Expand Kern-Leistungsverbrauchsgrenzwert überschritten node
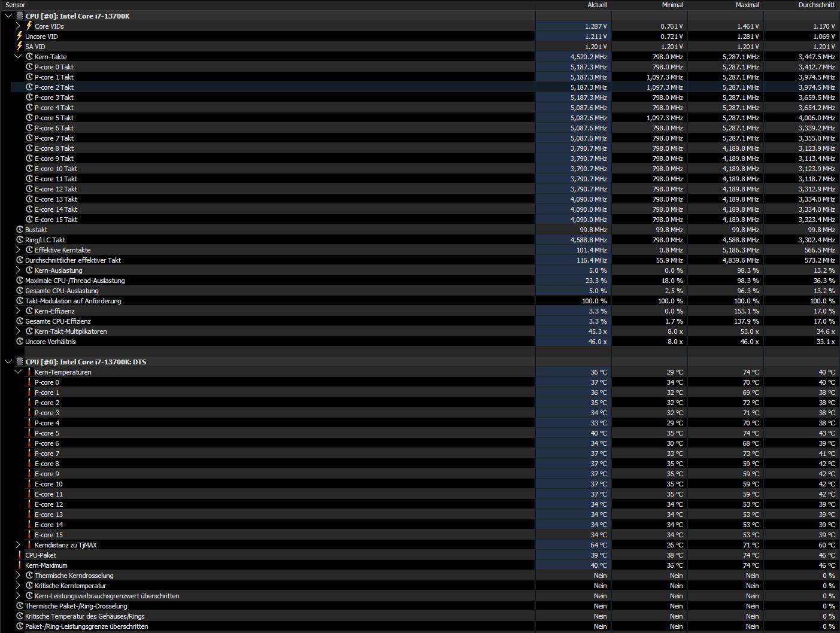This screenshot has height=633, width=840. 18,596
